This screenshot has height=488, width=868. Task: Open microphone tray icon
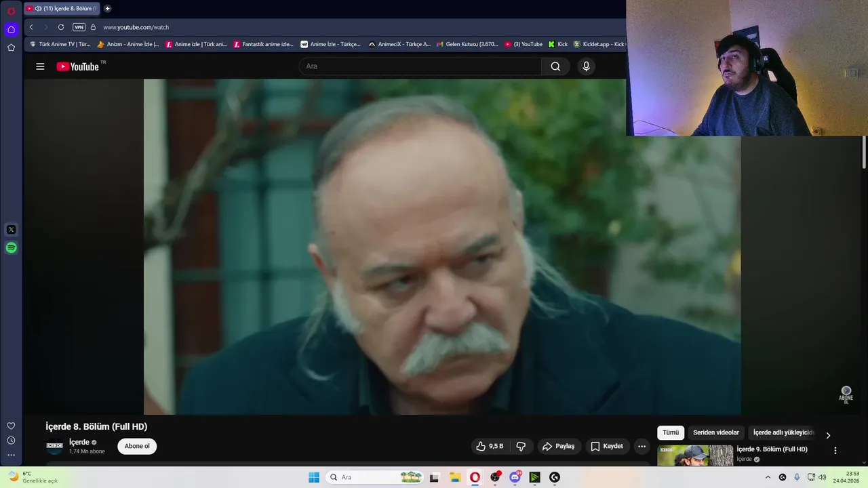[x=797, y=477]
